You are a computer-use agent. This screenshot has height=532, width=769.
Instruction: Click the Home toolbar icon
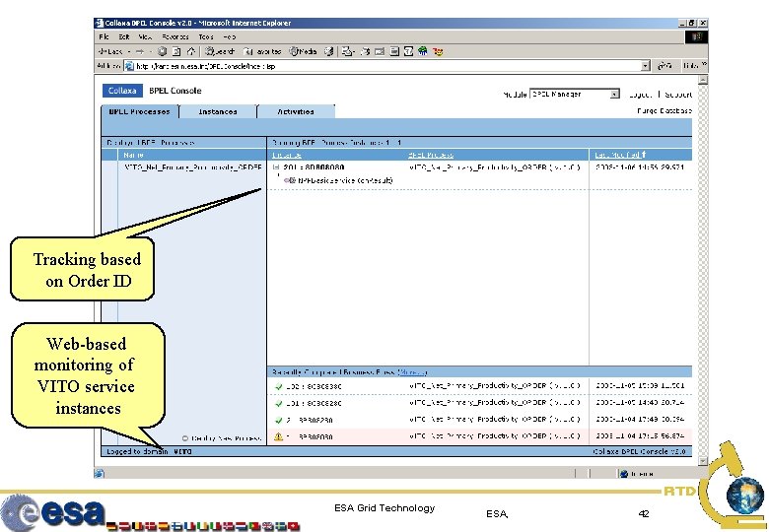pyautogui.click(x=191, y=51)
